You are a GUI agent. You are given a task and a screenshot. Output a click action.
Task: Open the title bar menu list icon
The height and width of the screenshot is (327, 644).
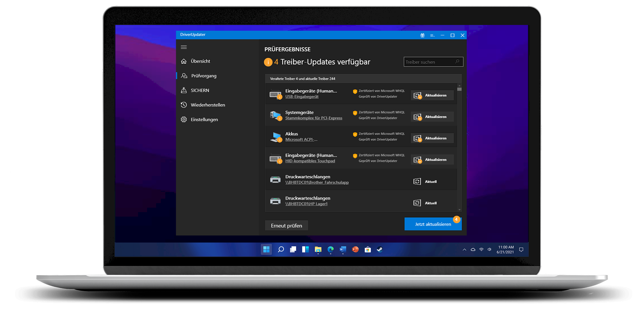432,35
